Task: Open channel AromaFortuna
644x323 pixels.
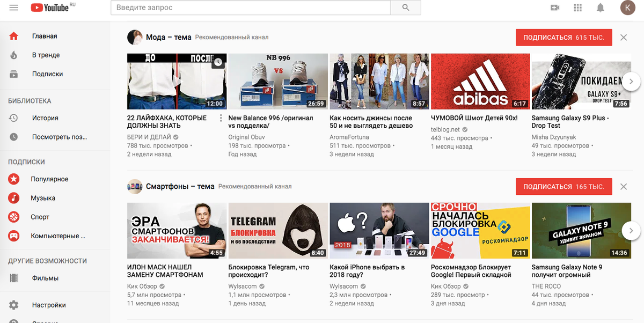Action: coord(349,137)
